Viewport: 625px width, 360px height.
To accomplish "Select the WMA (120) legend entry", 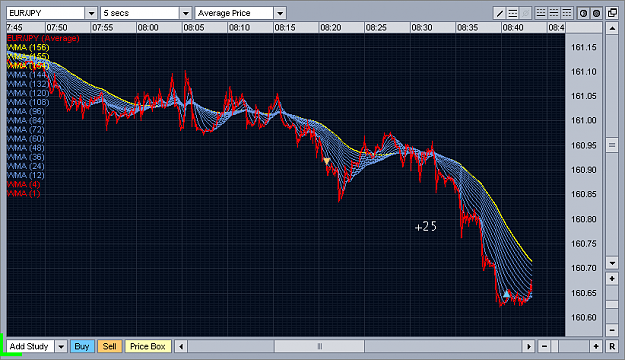I will 28,93.
